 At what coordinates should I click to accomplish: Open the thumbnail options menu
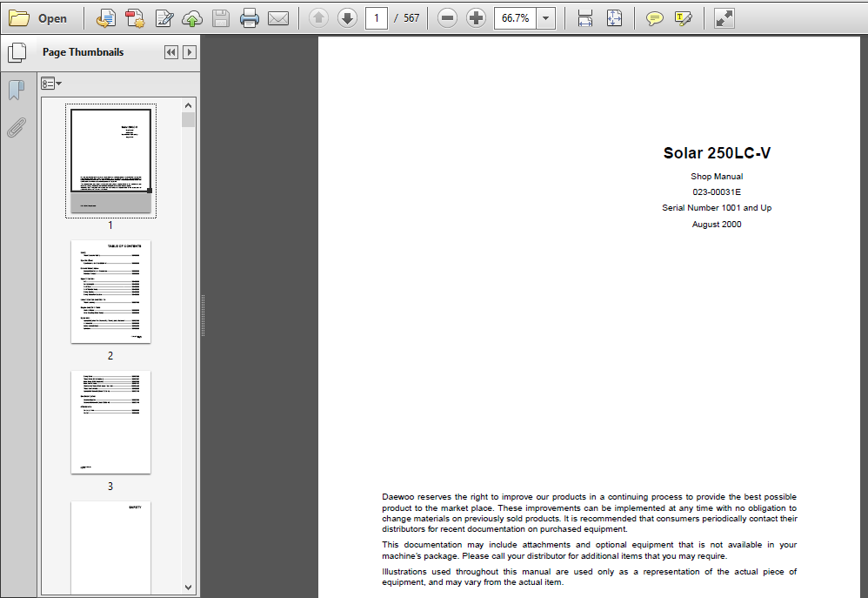click(x=51, y=84)
